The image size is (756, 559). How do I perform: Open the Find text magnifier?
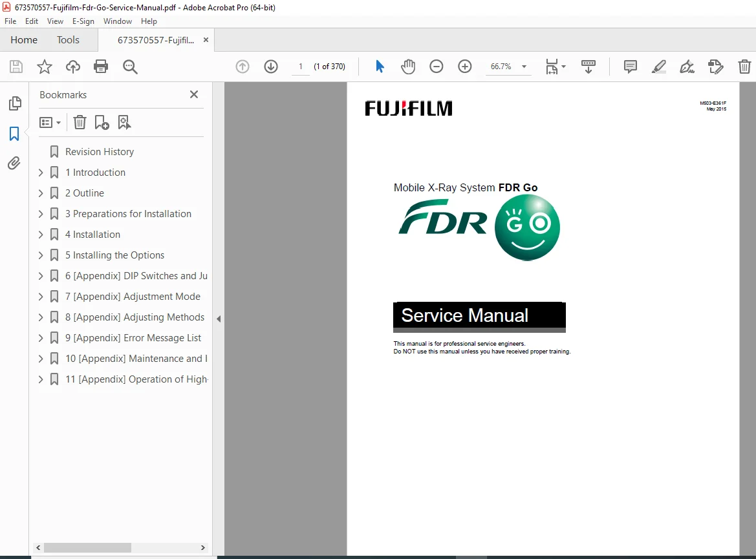(130, 67)
